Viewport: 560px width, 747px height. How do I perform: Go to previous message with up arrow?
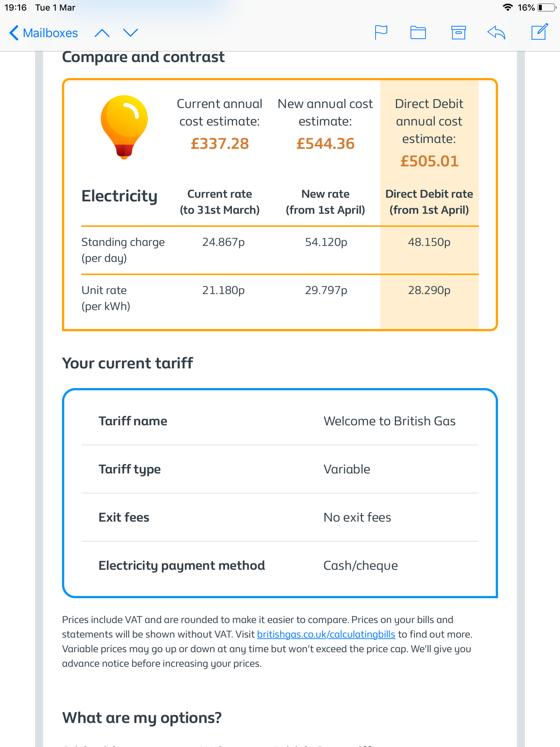[x=102, y=33]
